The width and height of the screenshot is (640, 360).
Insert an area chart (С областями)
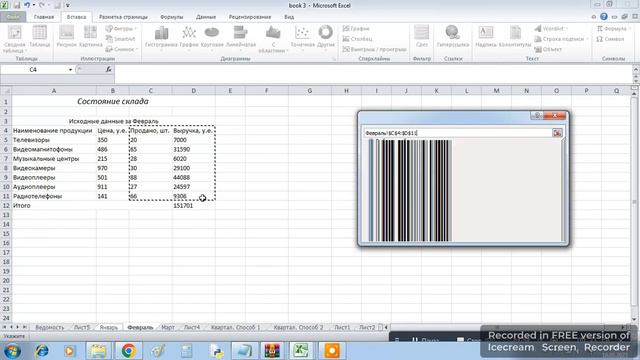(273, 39)
